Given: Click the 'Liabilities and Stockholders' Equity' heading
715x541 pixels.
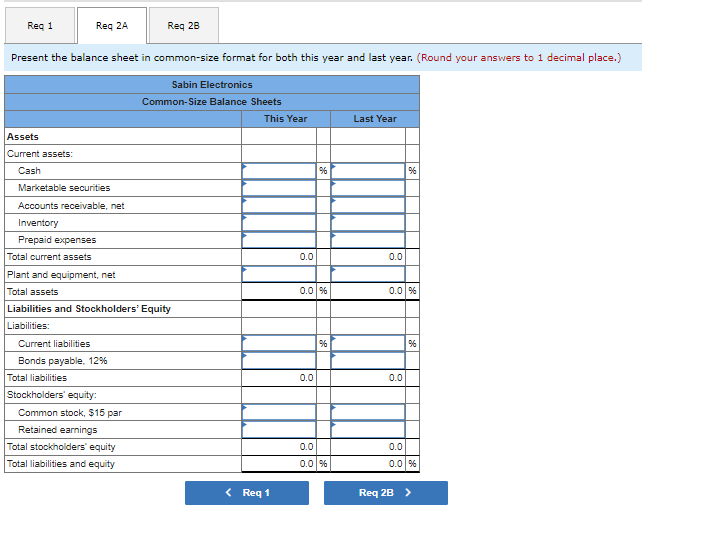Looking at the screenshot, I should pyautogui.click(x=89, y=309).
